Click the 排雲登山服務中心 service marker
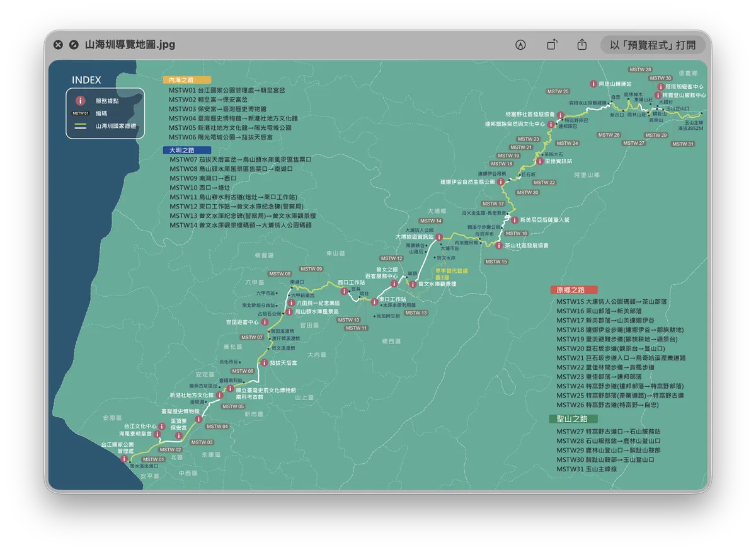The height and width of the screenshot is (552, 756). point(658,95)
